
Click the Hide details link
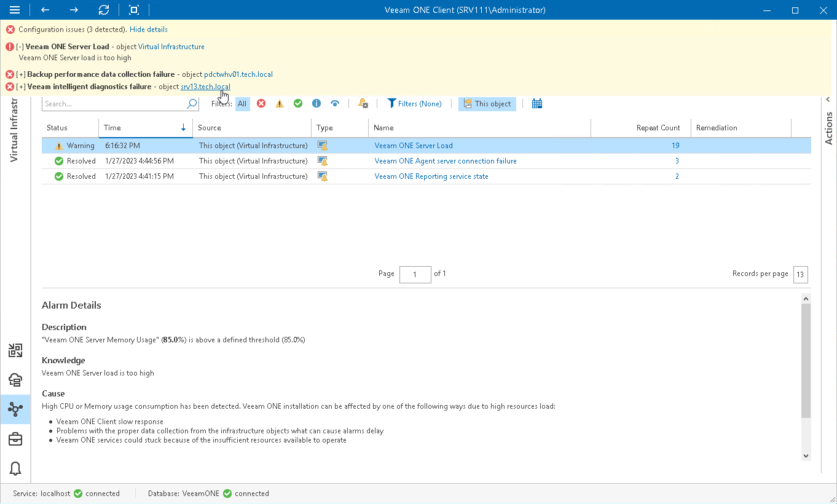[149, 30]
